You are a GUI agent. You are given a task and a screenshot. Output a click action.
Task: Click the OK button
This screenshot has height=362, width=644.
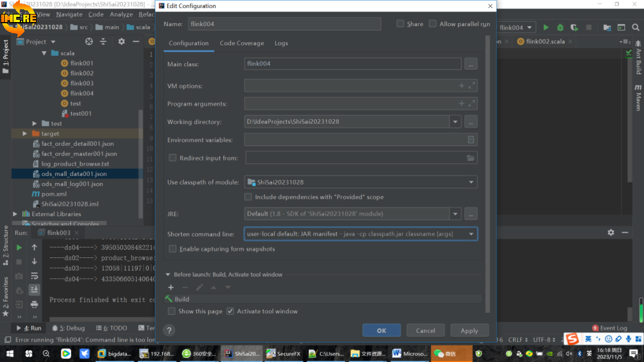(381, 331)
